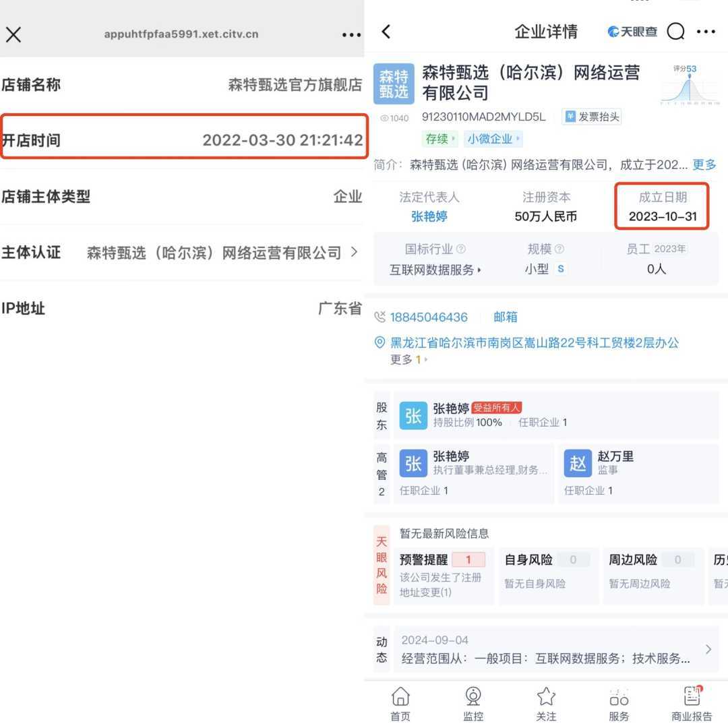Open more options in company details header
The width and height of the screenshot is (728, 728).
(706, 32)
